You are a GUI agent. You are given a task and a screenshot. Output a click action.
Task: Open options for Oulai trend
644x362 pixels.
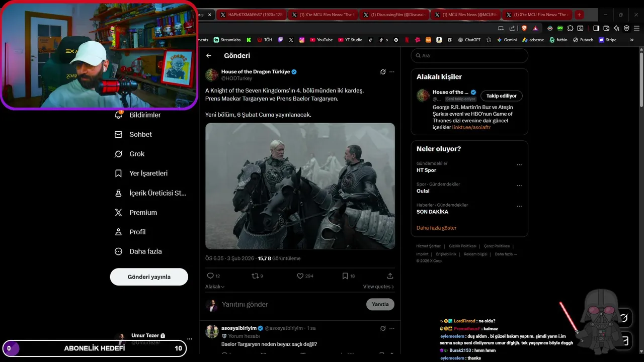[x=519, y=186]
